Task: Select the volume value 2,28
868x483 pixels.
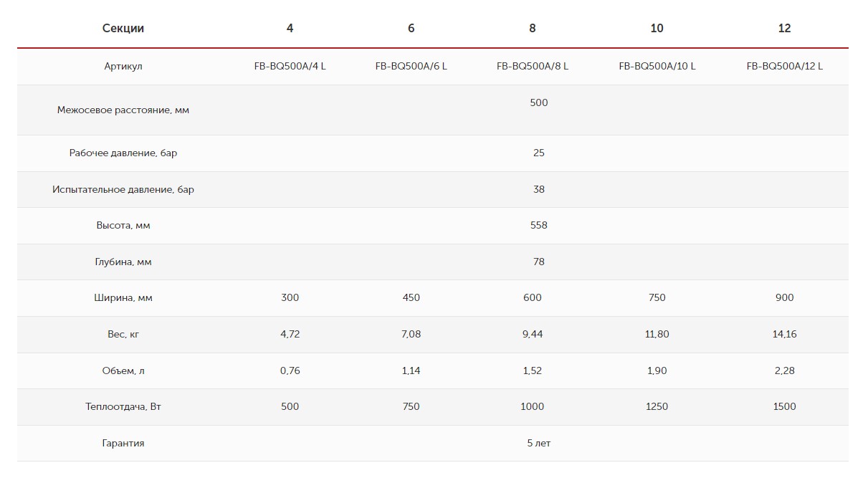Action: tap(784, 370)
